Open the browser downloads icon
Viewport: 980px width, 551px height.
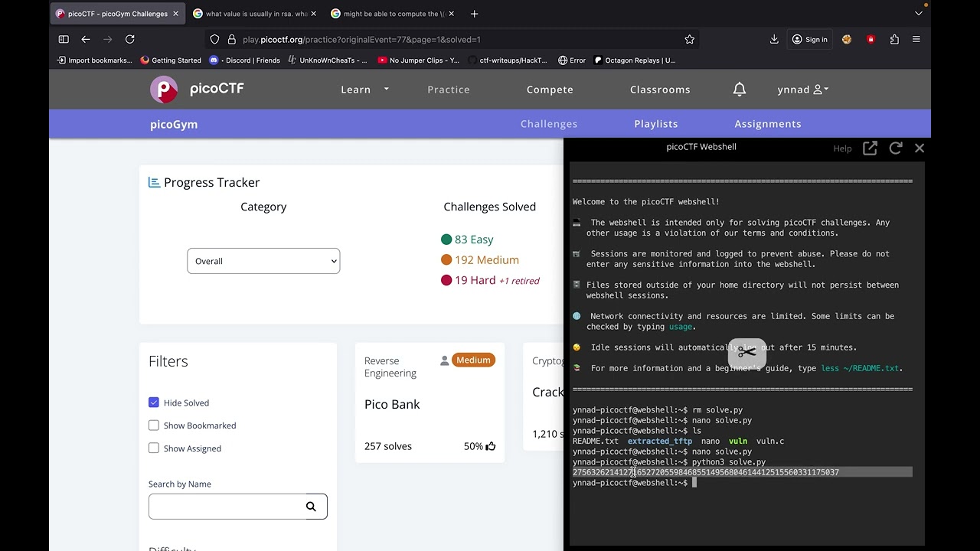[774, 39]
